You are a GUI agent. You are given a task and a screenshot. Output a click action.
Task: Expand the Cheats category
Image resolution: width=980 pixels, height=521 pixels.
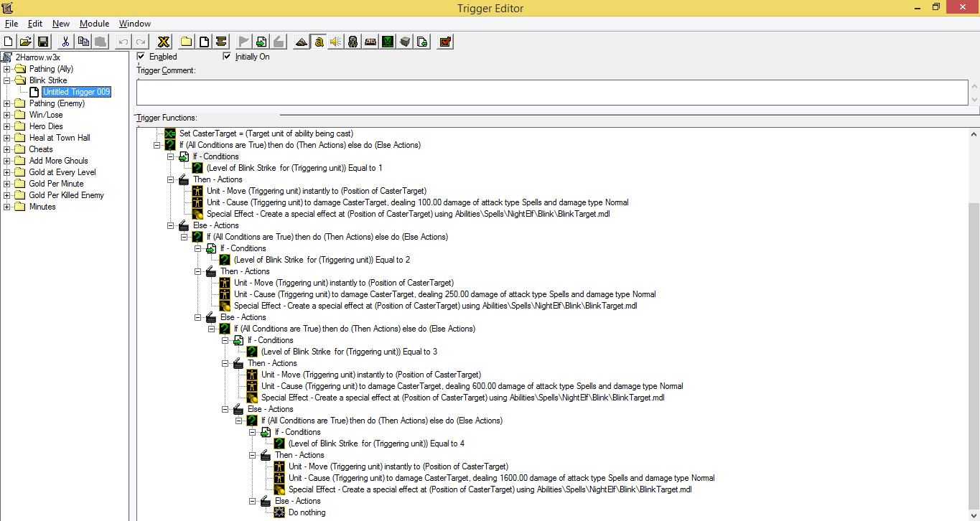7,149
